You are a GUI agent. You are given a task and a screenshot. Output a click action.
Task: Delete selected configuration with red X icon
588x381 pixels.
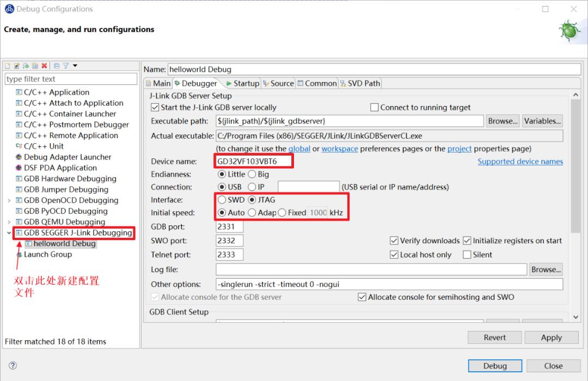(x=44, y=66)
